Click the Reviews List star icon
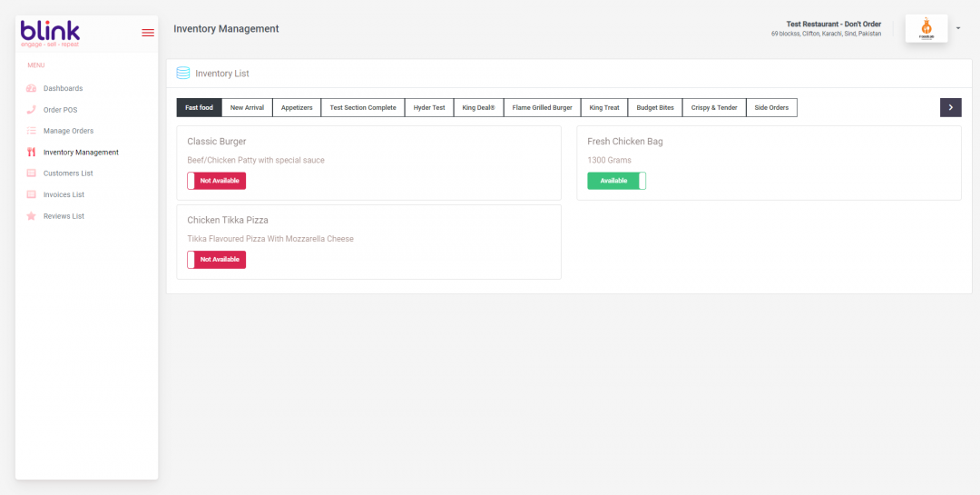 point(31,216)
